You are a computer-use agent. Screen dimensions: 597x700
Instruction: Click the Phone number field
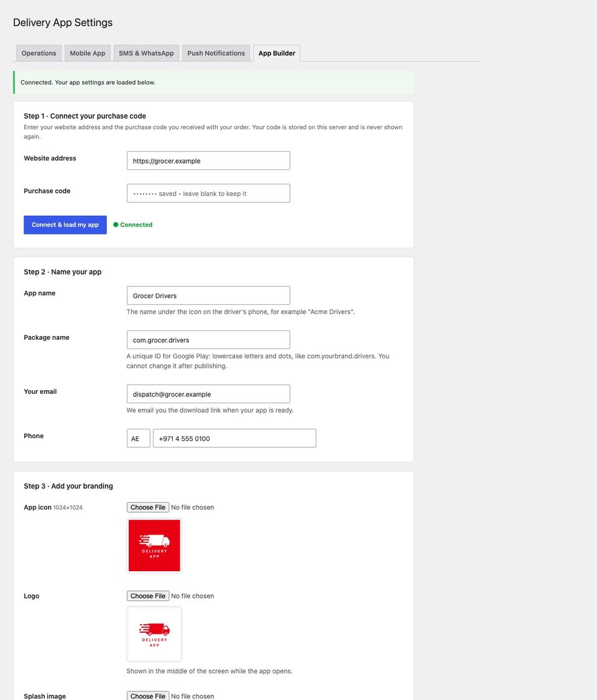[234, 439]
